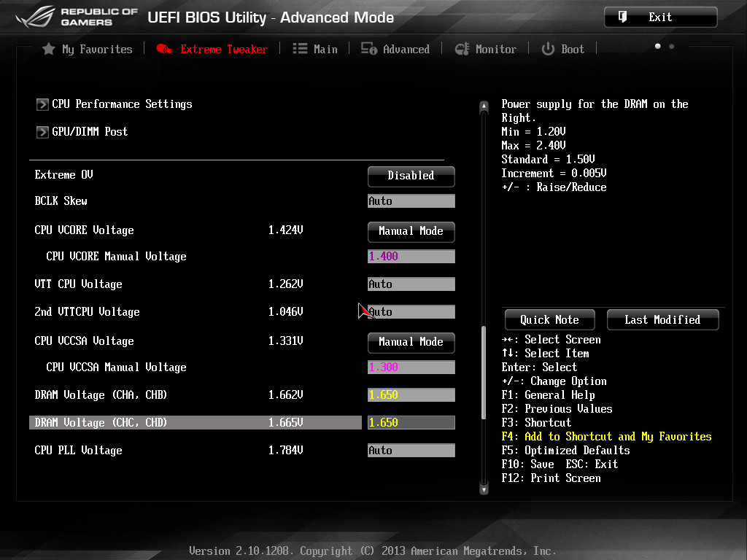Click the exit door icon
The height and width of the screenshot is (560, 747).
(622, 17)
